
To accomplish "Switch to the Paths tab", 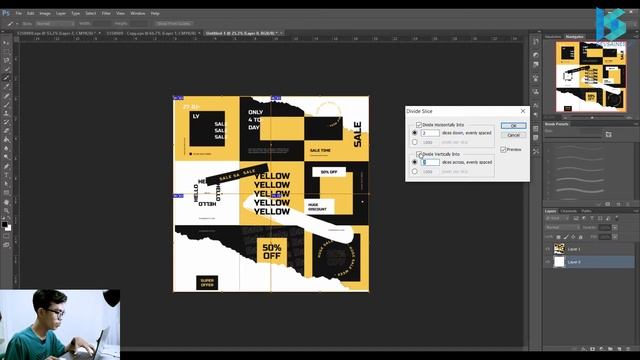I will tap(587, 211).
